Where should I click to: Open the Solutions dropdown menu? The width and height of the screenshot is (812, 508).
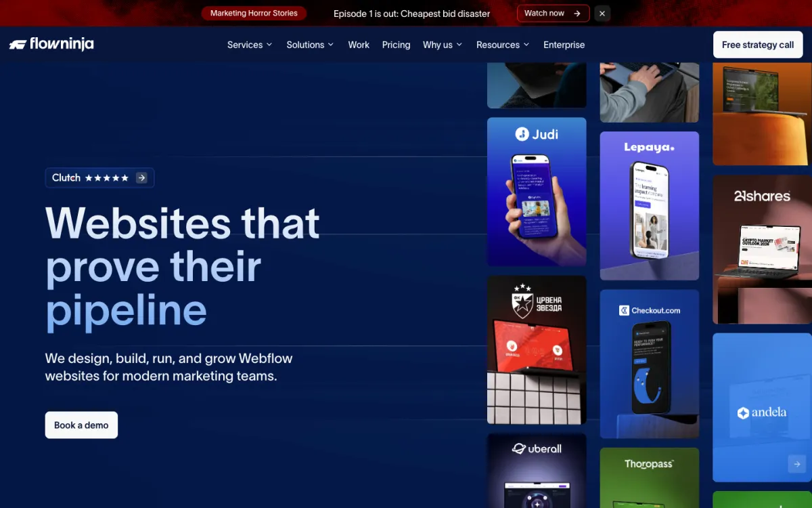tap(310, 45)
